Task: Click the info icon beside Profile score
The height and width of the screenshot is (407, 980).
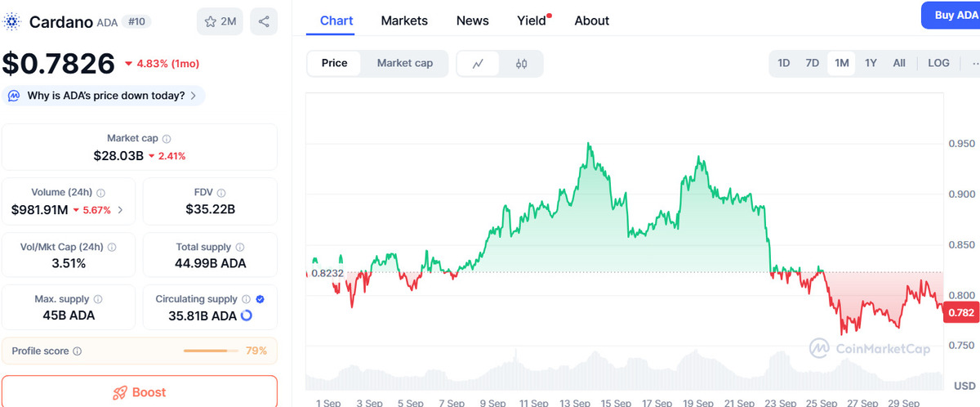Action: (77, 351)
